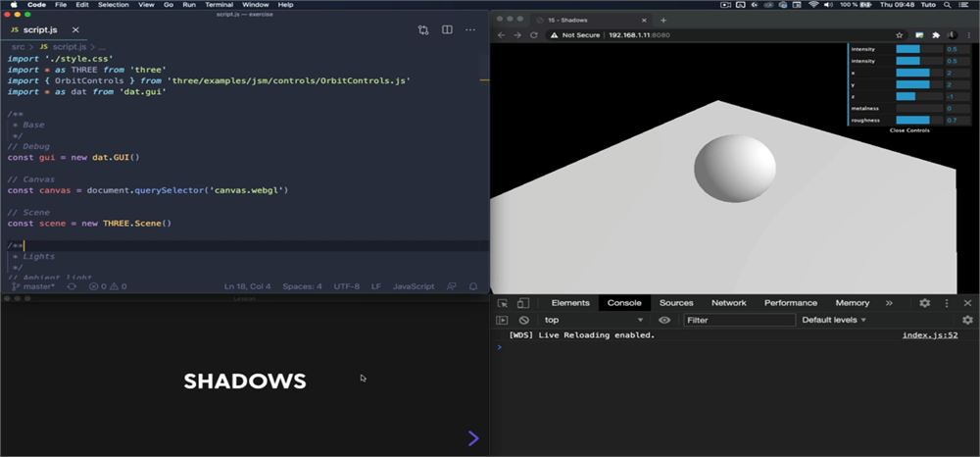The image size is (980, 457).
Task: Open the notifications bell in VS Code
Action: click(x=473, y=286)
